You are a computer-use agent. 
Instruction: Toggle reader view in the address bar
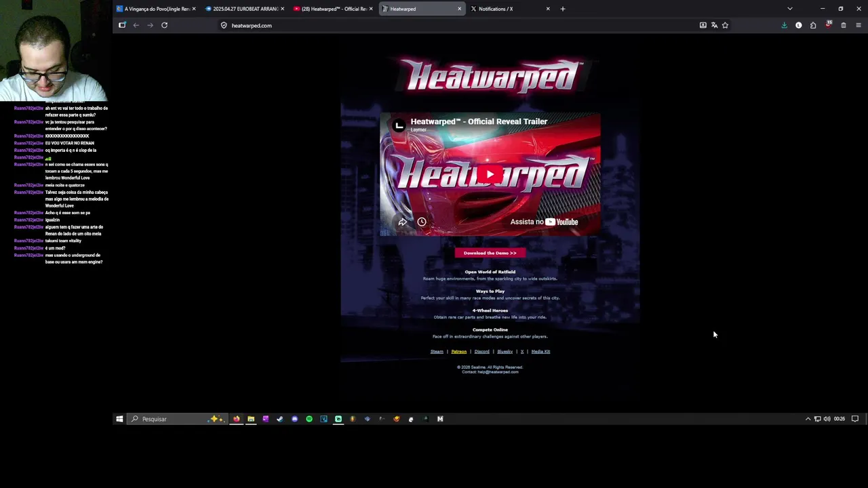tap(703, 25)
